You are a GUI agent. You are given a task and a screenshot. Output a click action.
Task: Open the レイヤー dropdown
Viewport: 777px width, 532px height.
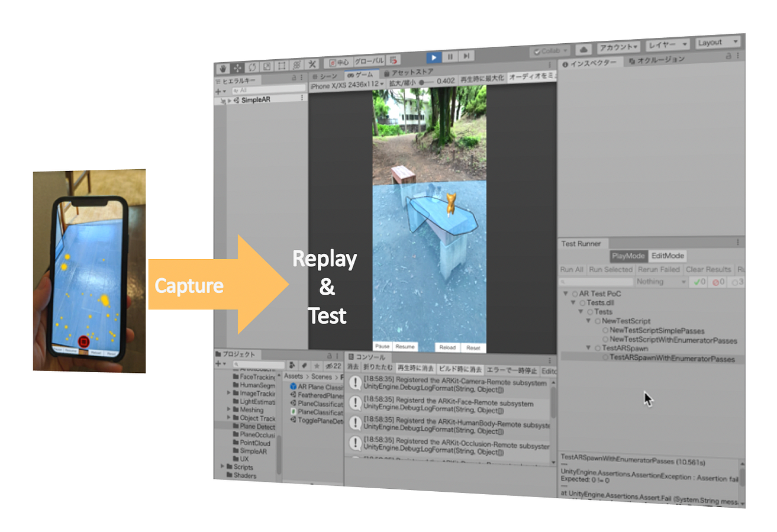(x=668, y=44)
